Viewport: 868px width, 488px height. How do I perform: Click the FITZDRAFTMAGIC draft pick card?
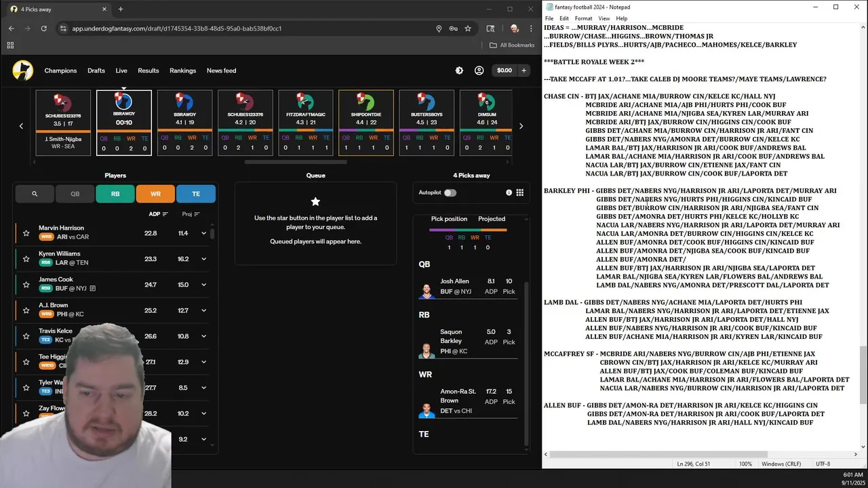[305, 123]
